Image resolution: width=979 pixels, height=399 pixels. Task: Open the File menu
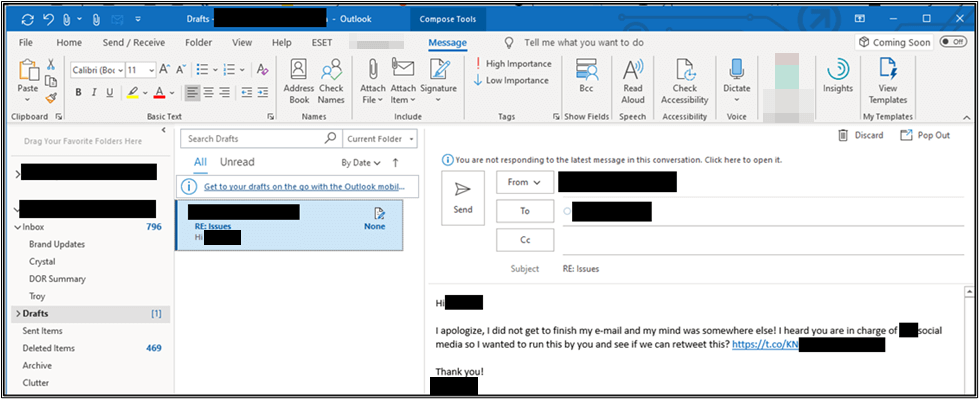pos(26,42)
